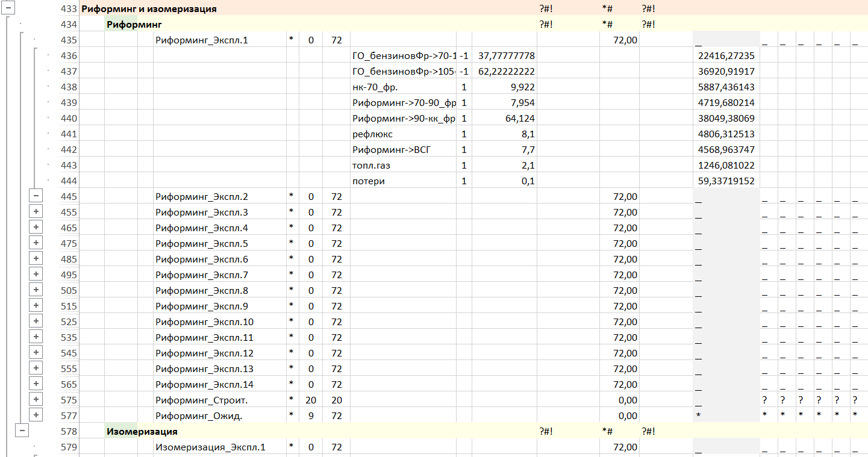This screenshot has height=457, width=868.
Task: Click the Риформинг_Экспл.1 cell
Action: pos(201,40)
